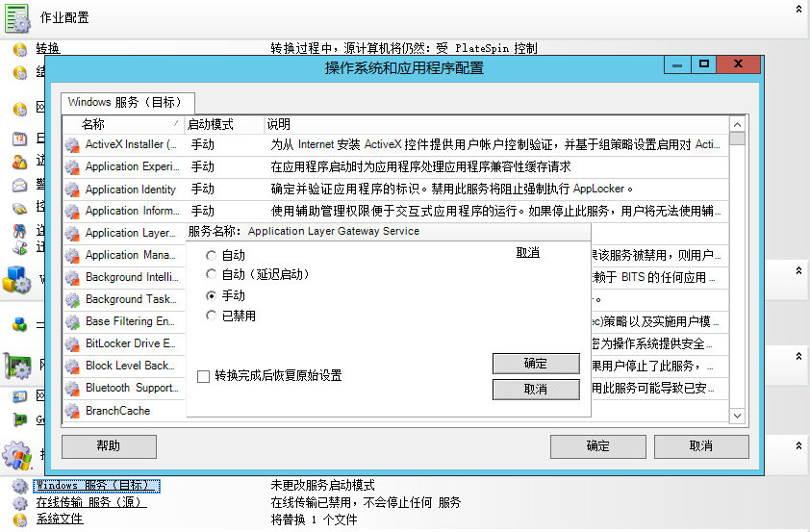Open the 在线传输 服务（源）link
Image resolution: width=810 pixels, height=532 pixels.
click(91, 502)
